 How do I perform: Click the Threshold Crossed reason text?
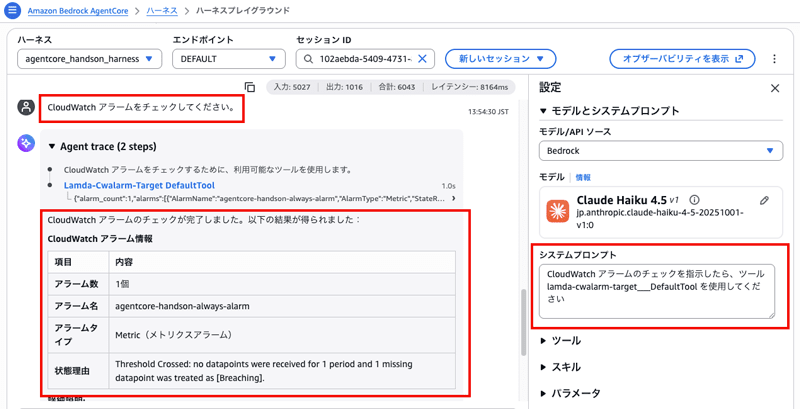coord(264,371)
